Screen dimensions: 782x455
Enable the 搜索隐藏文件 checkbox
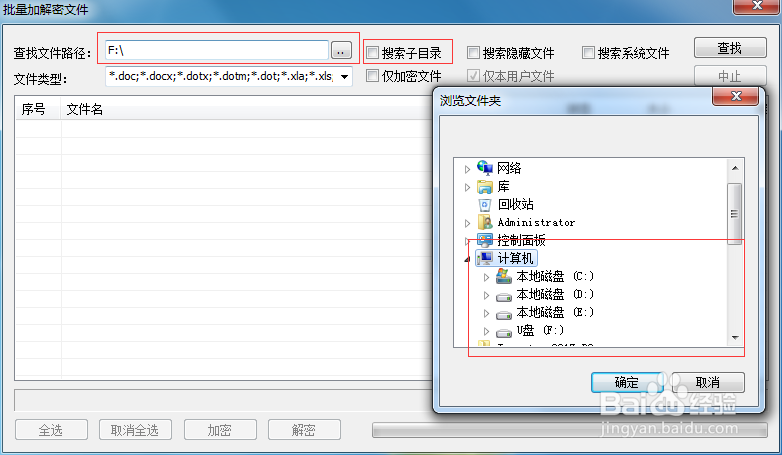click(473, 52)
